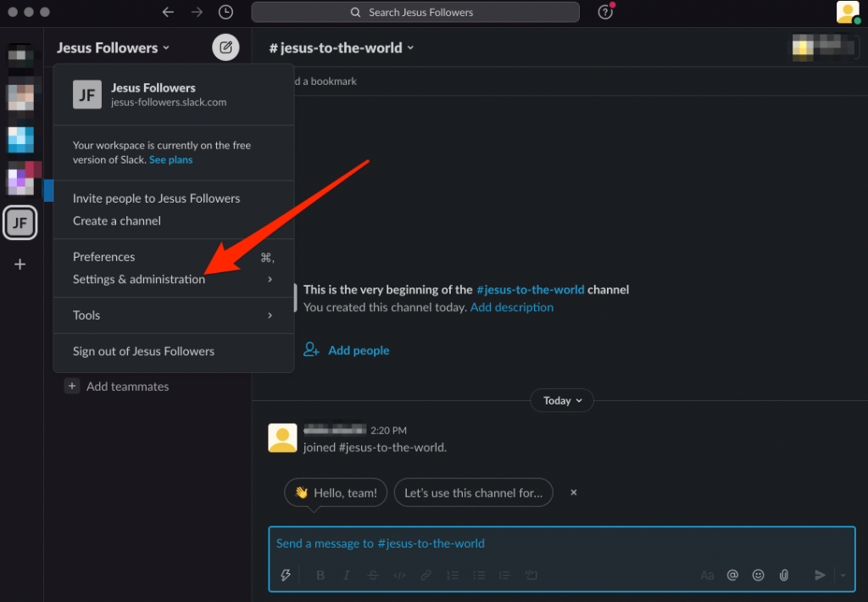868x602 pixels.
Task: Expand the Tools submenu arrow
Action: pos(270,315)
